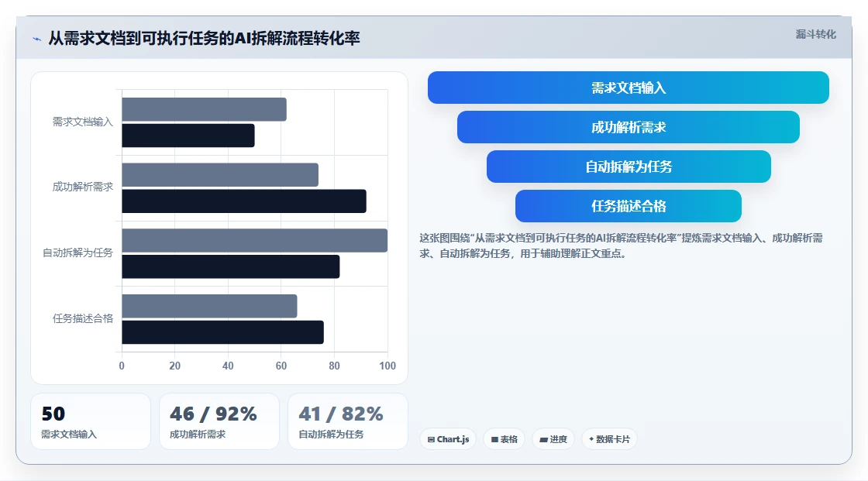Click the x-axis tick label 40
The image size is (868, 481).
pyautogui.click(x=228, y=366)
